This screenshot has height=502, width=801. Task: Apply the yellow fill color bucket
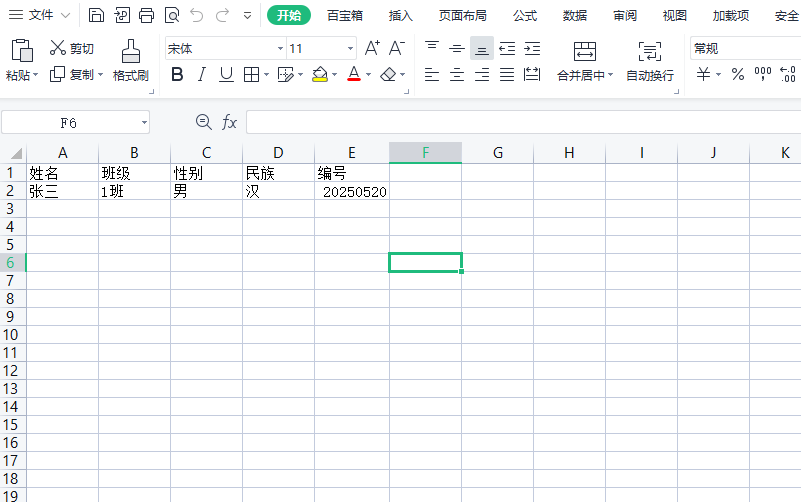tap(320, 75)
